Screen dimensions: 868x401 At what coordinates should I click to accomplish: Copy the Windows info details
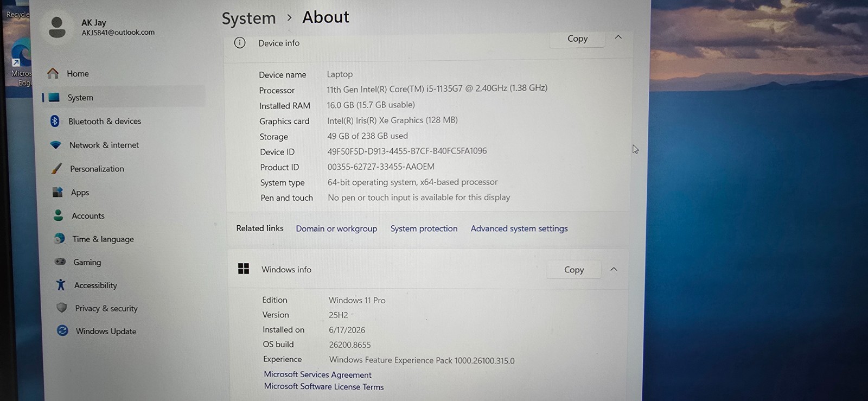click(574, 270)
